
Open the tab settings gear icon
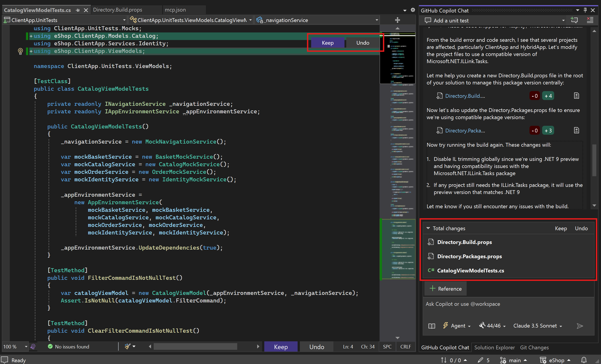(413, 10)
